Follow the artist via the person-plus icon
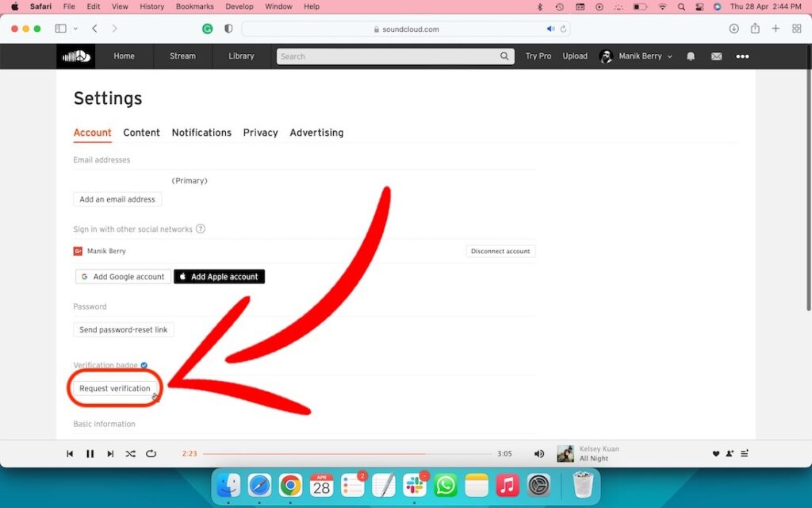 (730, 453)
